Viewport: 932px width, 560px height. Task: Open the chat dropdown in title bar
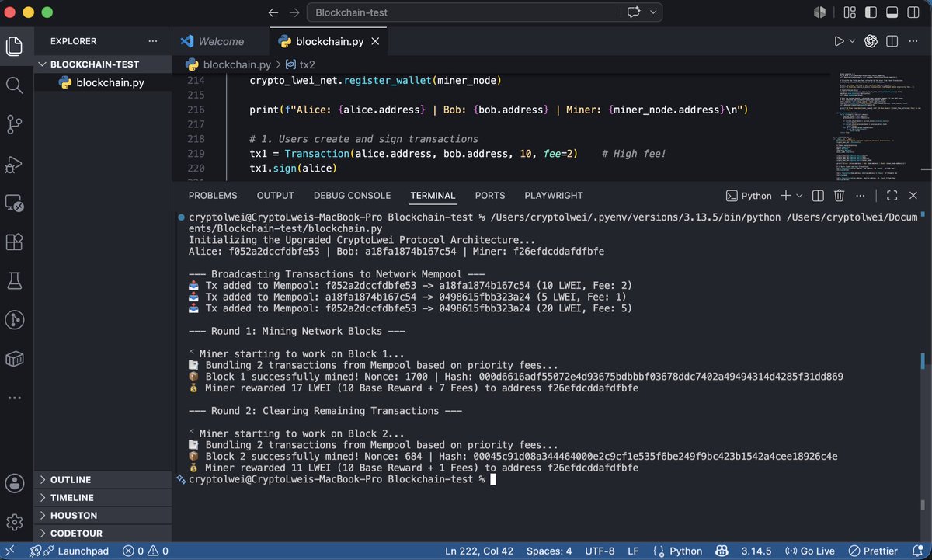click(653, 12)
